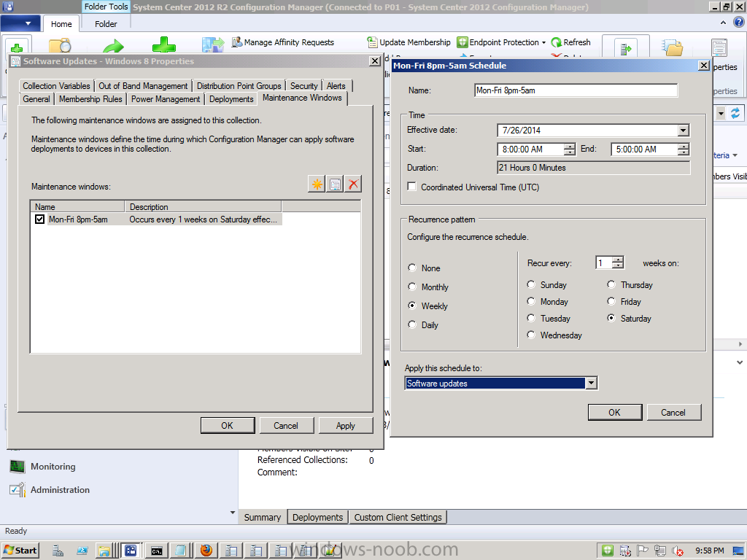Open the Monitoring workspace icon
The image size is (747, 560).
click(x=18, y=467)
